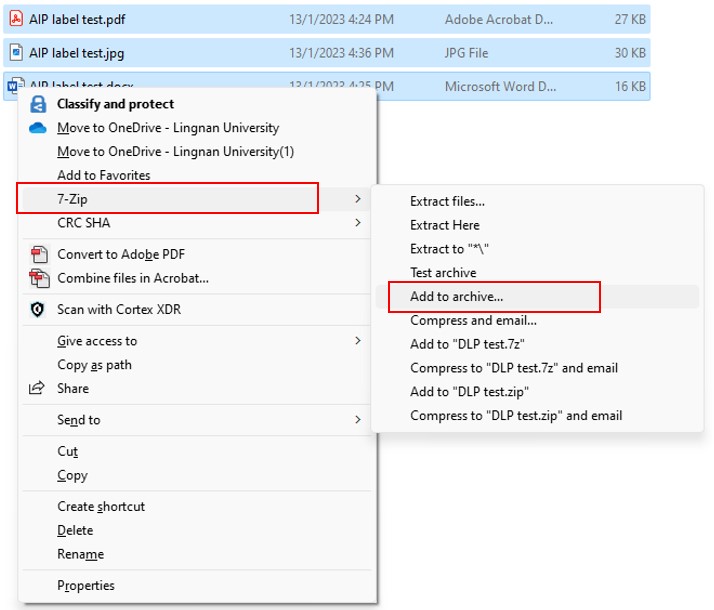Expand the Send to submenu arrow

pyautogui.click(x=358, y=420)
